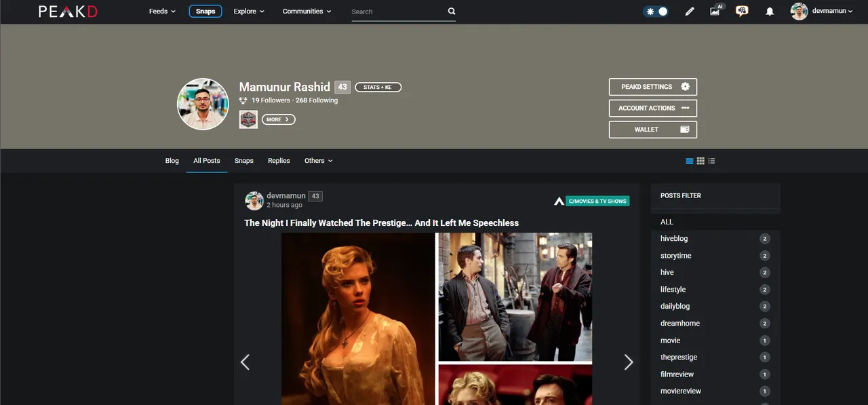Open the Snaps page from top bar

pyautogui.click(x=205, y=12)
